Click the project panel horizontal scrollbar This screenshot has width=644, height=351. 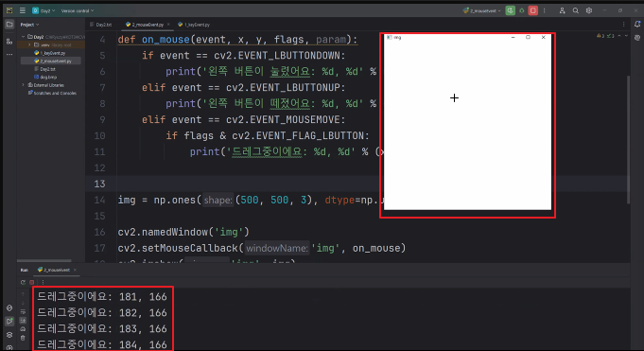tap(44, 260)
